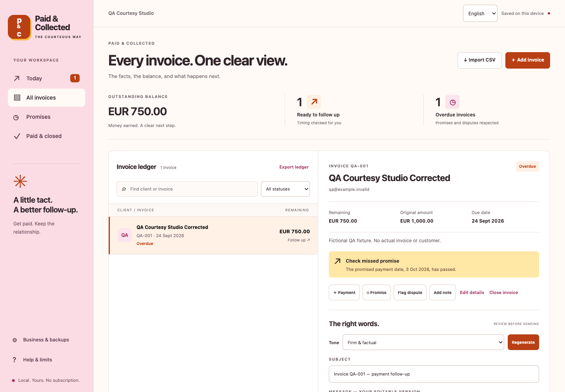Click the Flag dispute button
The image size is (565, 392).
pos(410,292)
